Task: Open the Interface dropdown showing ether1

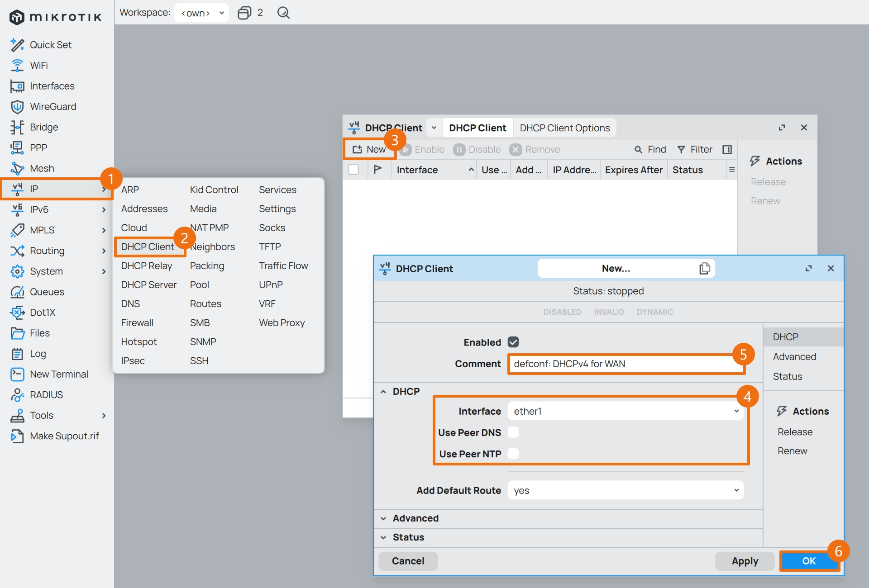Action: 625,411
